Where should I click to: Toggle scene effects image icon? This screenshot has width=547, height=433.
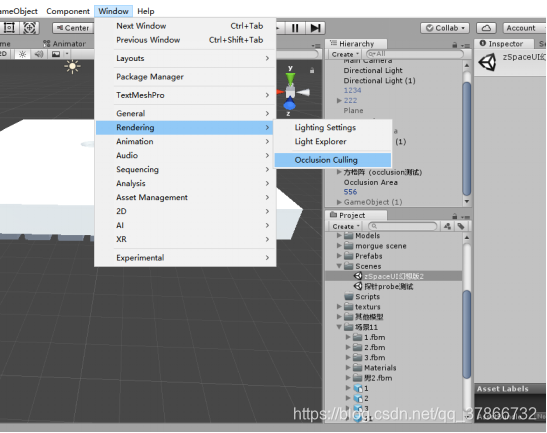56,54
